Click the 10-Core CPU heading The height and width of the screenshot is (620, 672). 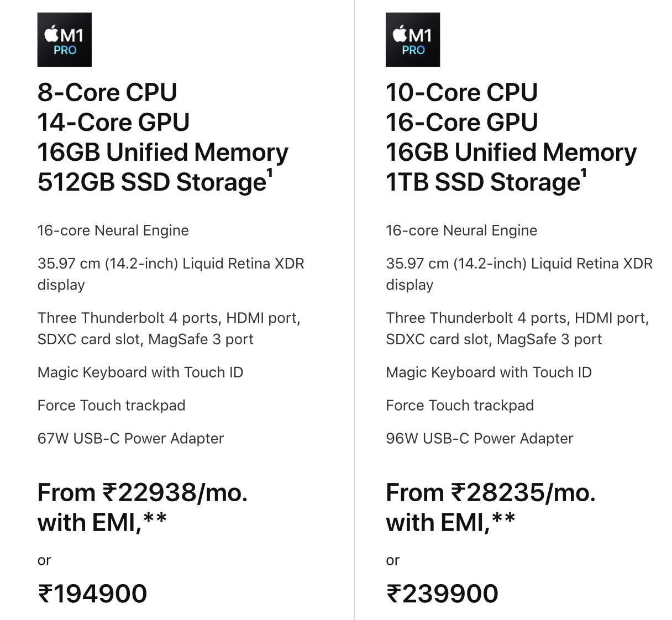(x=461, y=92)
